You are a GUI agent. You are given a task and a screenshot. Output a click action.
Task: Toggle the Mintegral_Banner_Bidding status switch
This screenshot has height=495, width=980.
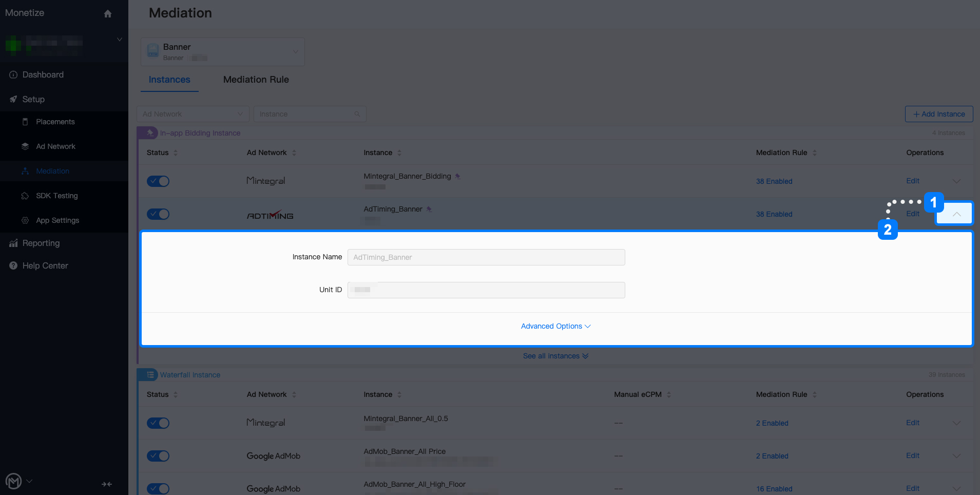(158, 181)
